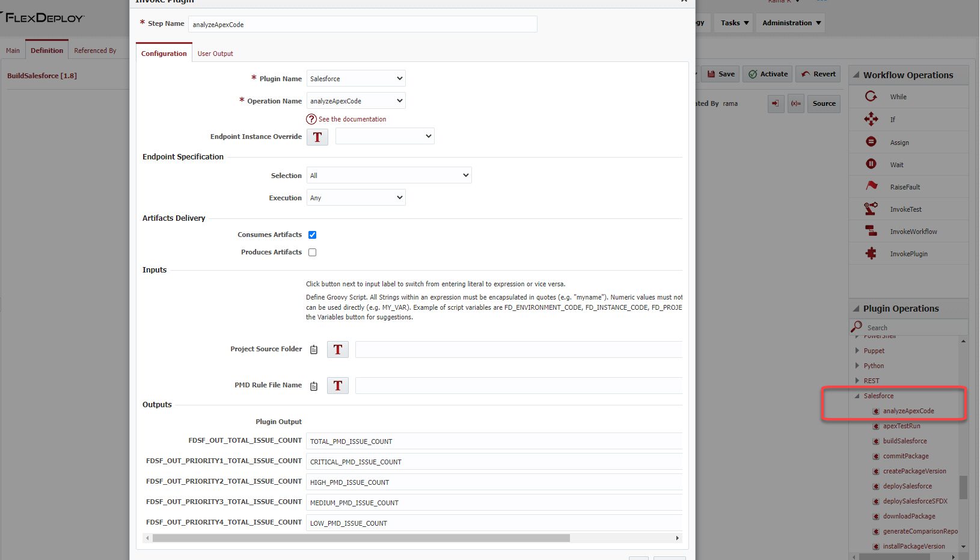Click the InvokeTest operation icon
Viewport: 980px width, 560px height.
click(871, 209)
